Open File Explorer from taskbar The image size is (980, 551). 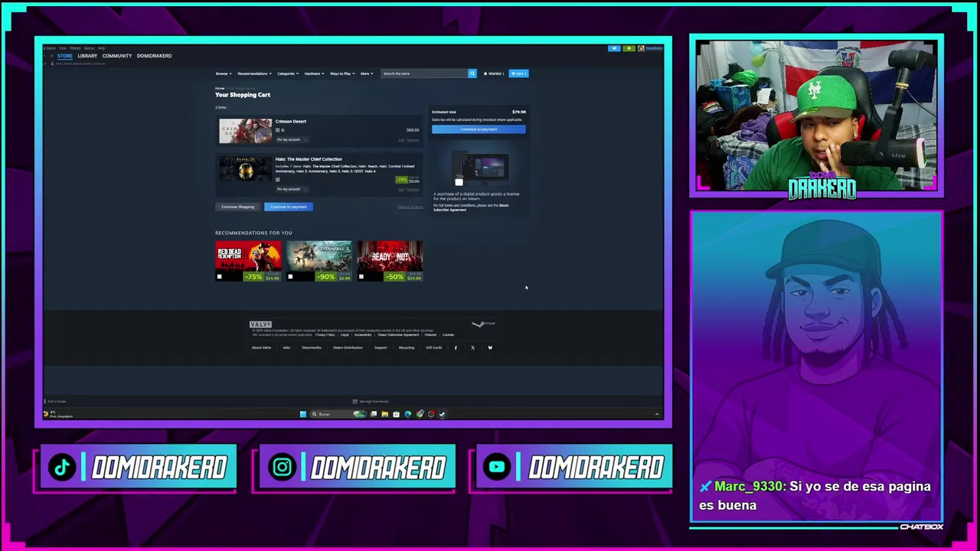pos(384,414)
